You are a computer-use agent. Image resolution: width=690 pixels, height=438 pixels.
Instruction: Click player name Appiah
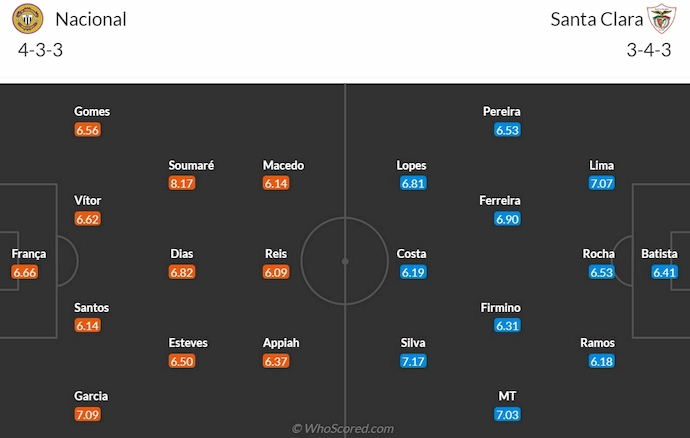[x=281, y=343]
